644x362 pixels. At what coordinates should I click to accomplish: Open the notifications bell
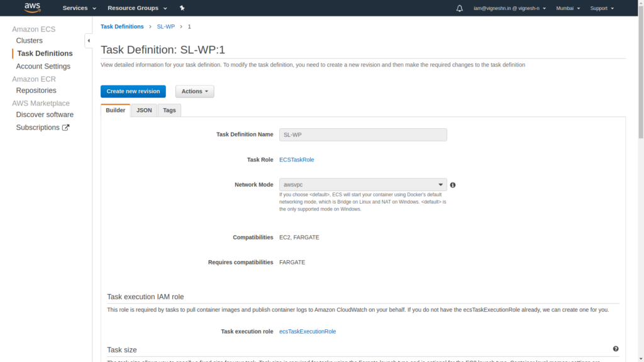pyautogui.click(x=459, y=8)
